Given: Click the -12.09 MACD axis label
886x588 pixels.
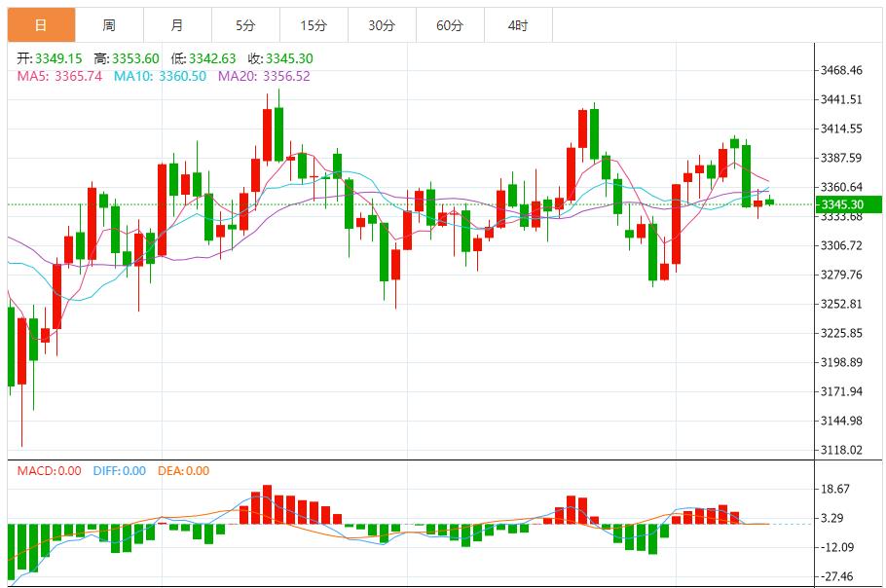Looking at the screenshot, I should pyautogui.click(x=836, y=547).
